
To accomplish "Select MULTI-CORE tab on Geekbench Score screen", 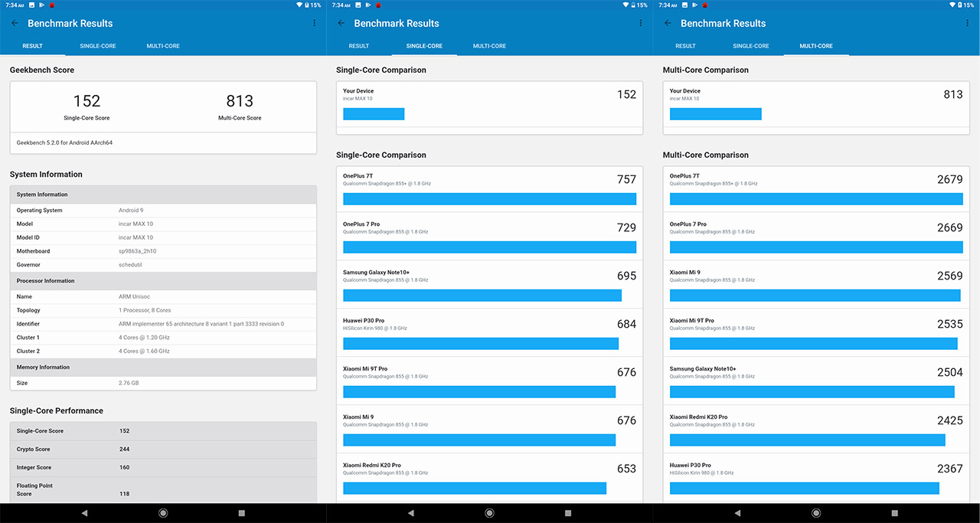I will [x=163, y=46].
